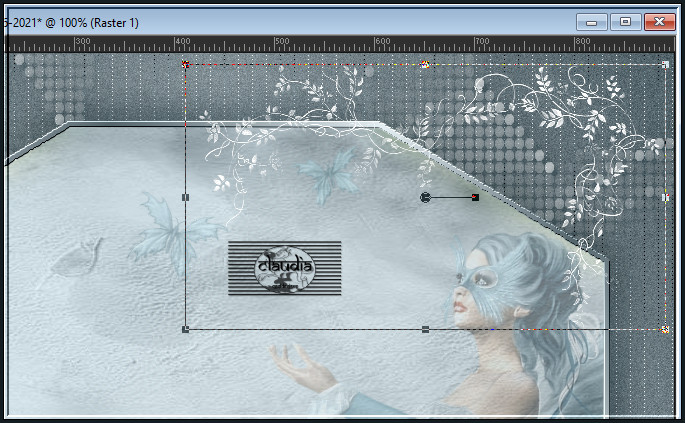685x423 pixels.
Task: Click the window title text Raster 1
Action: 115,23
